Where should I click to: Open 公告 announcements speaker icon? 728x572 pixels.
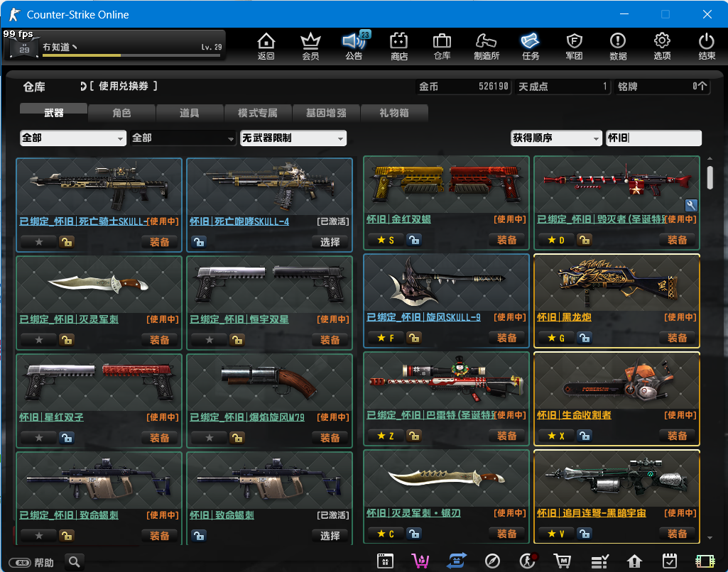354,46
